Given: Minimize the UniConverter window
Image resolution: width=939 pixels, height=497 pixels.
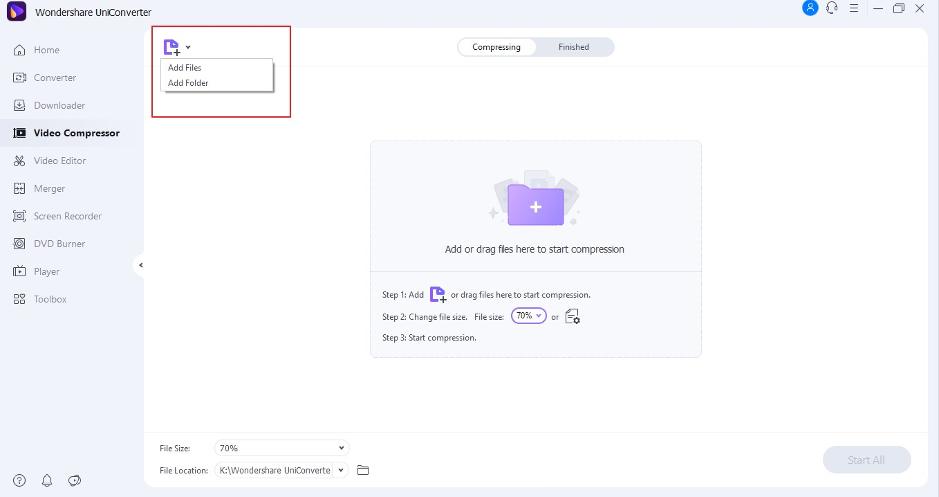Looking at the screenshot, I should [x=878, y=8].
